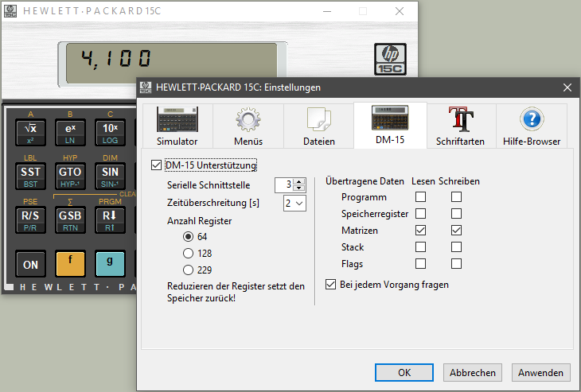Enable Programm Lesen checkbox
Viewport: 581px width, 392px height.
(420, 197)
